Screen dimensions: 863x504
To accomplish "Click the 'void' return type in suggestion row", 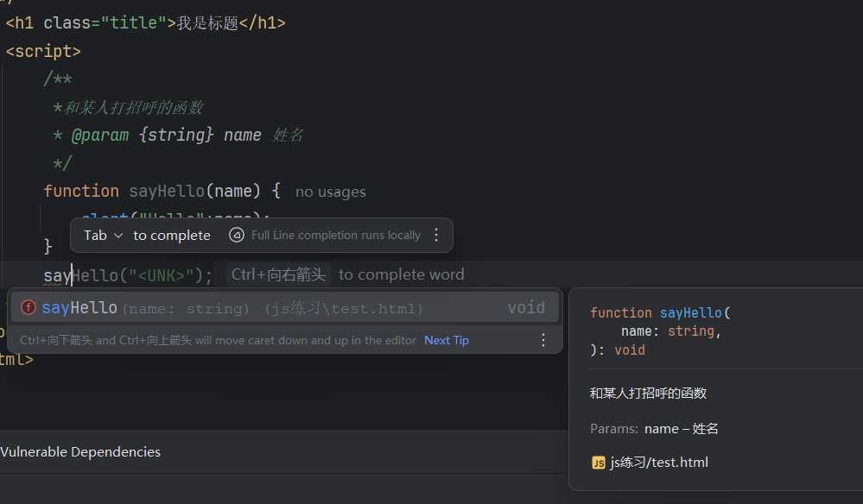I will 526,308.
